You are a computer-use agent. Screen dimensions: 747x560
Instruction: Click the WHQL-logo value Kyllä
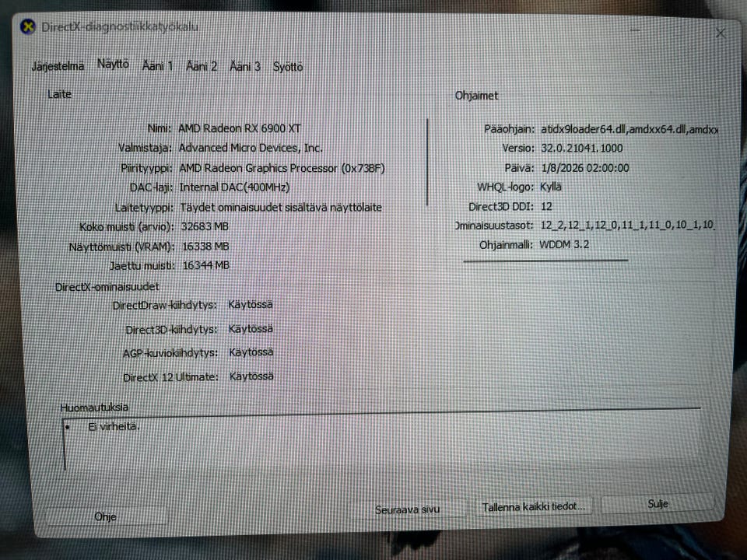(551, 187)
